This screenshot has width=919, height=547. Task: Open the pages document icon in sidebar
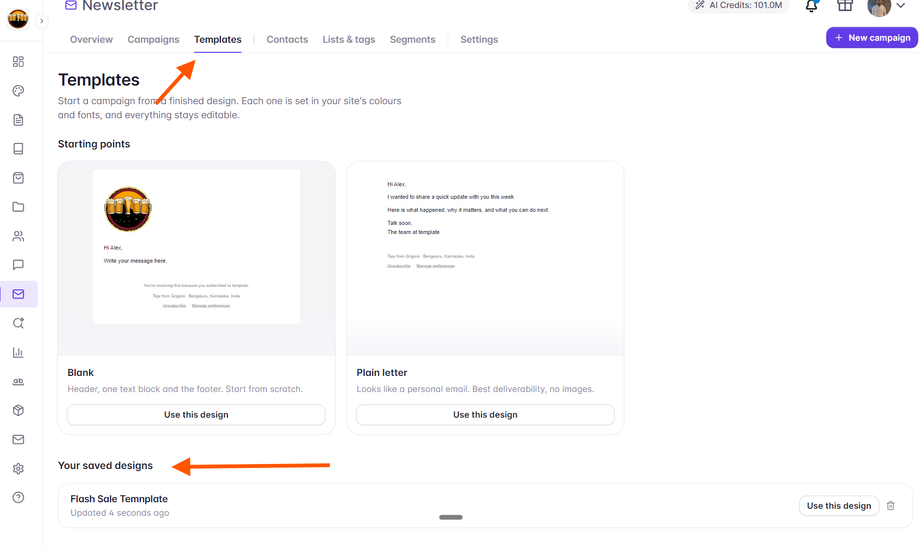(18, 120)
